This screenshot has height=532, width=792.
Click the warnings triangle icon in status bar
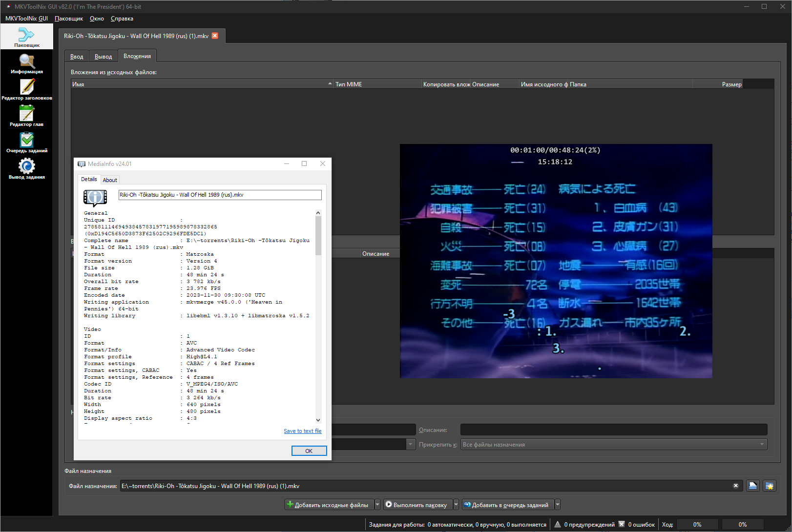click(x=558, y=524)
